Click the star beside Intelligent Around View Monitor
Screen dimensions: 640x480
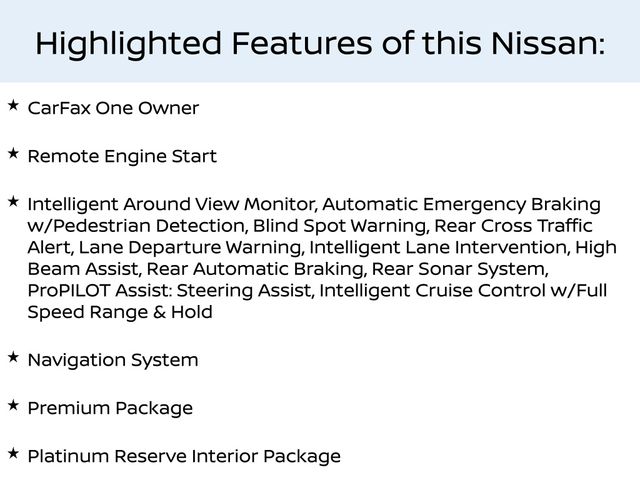click(x=12, y=201)
